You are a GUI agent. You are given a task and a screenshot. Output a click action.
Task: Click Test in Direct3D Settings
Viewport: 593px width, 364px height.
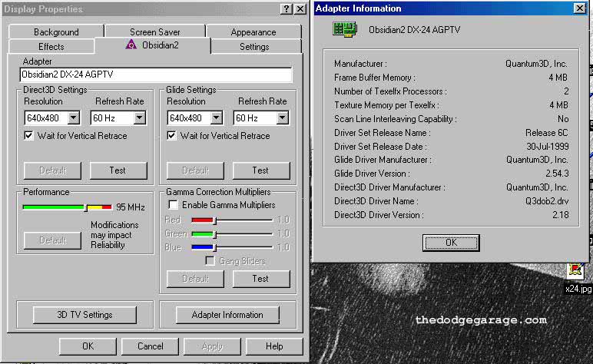point(118,170)
